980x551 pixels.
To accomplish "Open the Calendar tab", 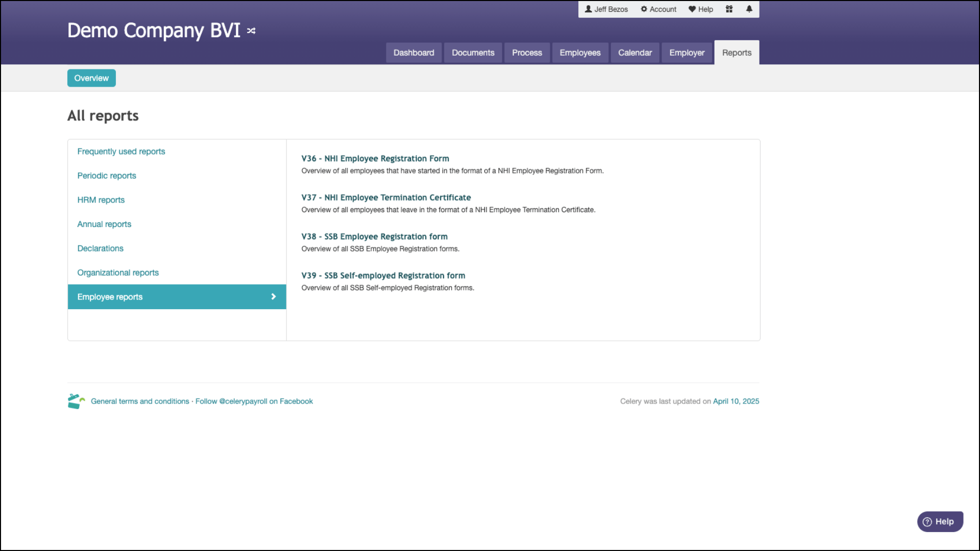I will click(635, 53).
